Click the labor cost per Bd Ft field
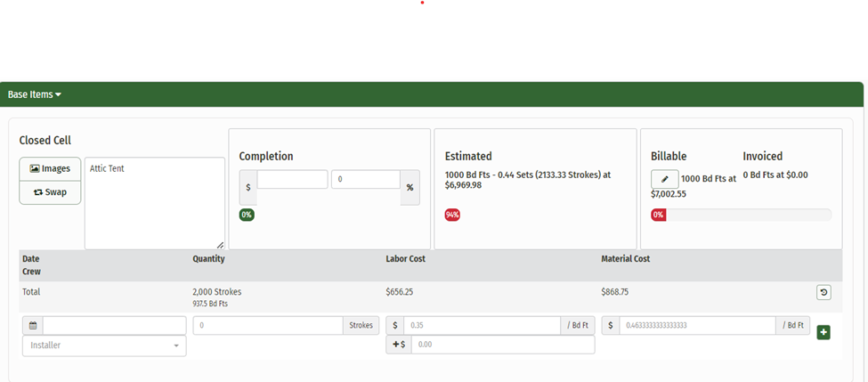The width and height of the screenshot is (868, 382). (x=481, y=326)
